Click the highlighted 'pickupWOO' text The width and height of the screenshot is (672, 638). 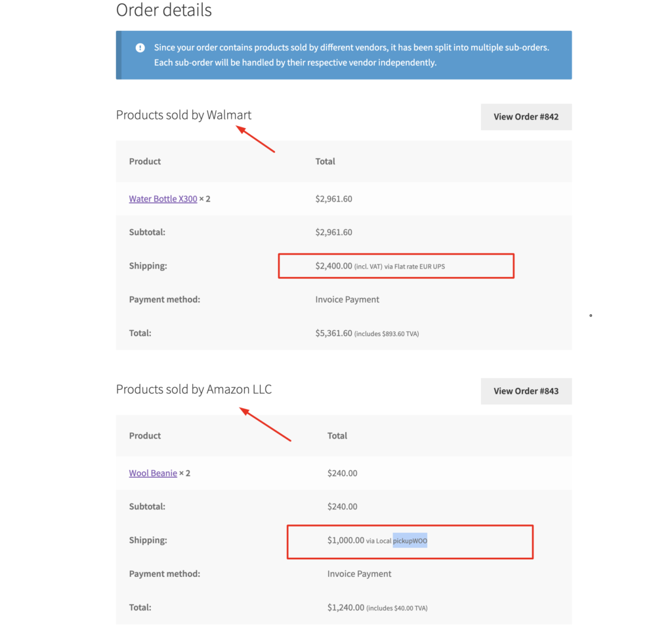pyautogui.click(x=410, y=541)
